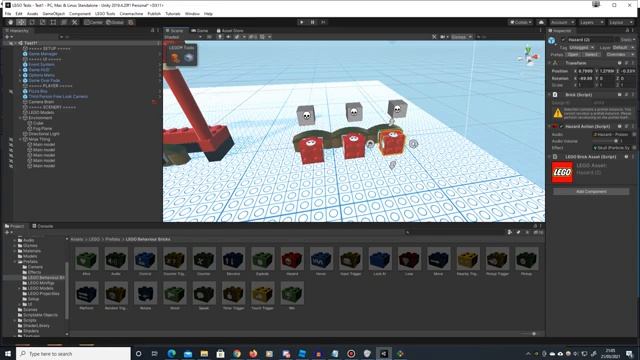Collapse the Test scene root
Image resolution: width=640 pixels, height=360 pixels.
16,43
